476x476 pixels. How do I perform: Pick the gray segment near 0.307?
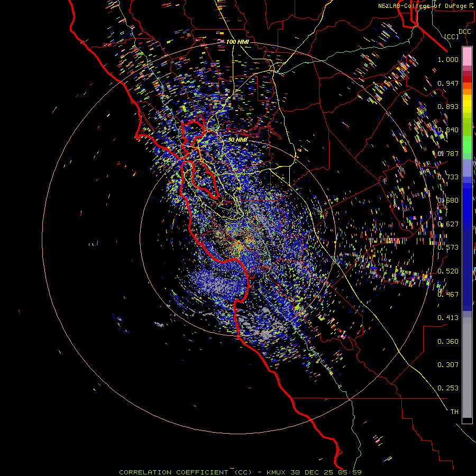coord(467,368)
